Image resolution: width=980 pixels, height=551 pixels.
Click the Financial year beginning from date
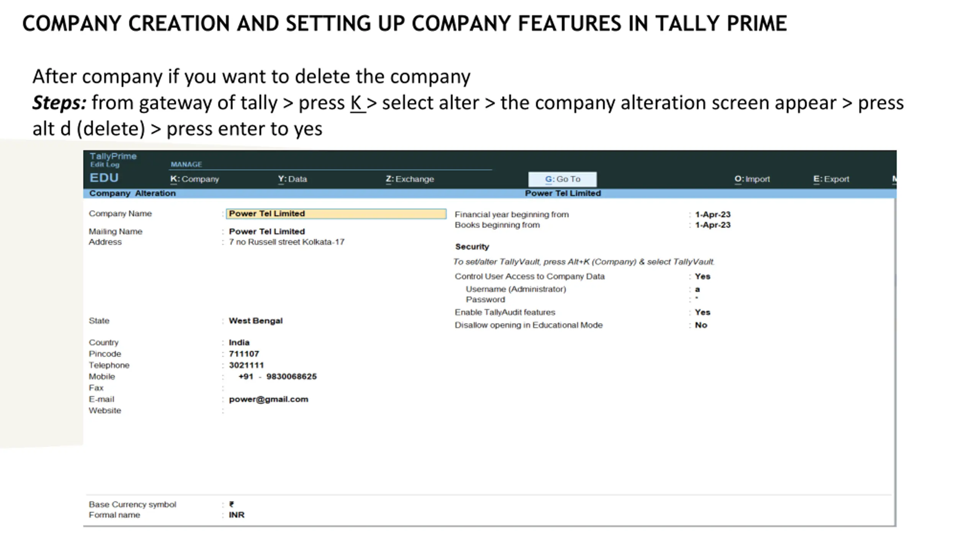(x=712, y=214)
